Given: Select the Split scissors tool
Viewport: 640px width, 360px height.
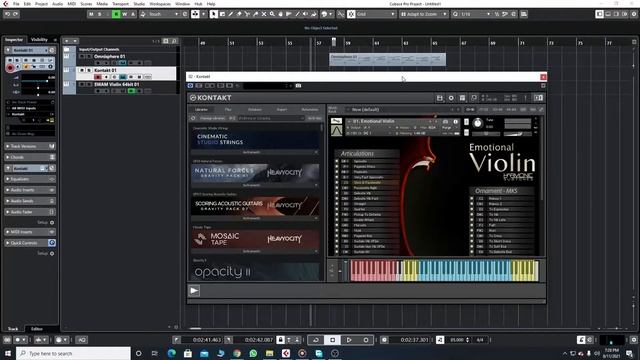Looking at the screenshot, I should (247, 14).
